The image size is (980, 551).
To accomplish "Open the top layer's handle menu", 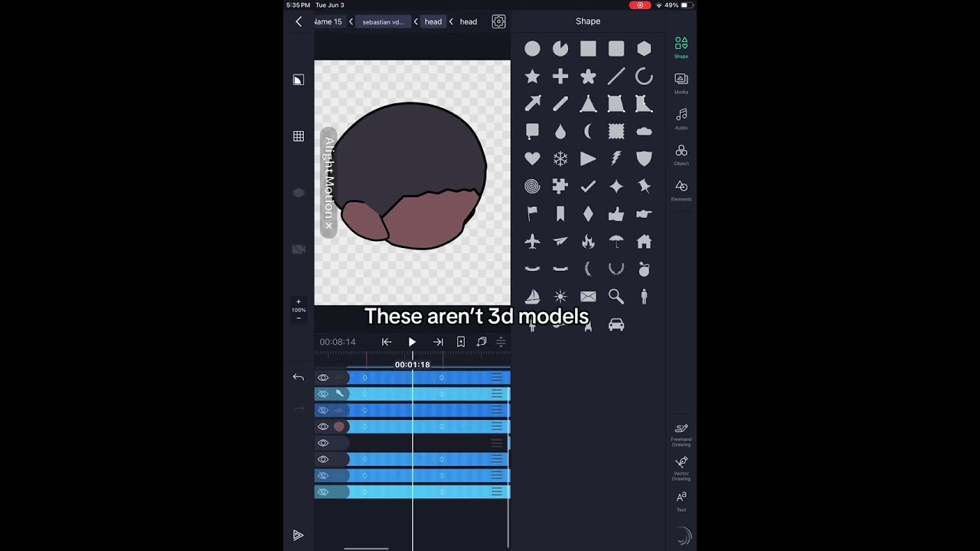I will pos(497,378).
